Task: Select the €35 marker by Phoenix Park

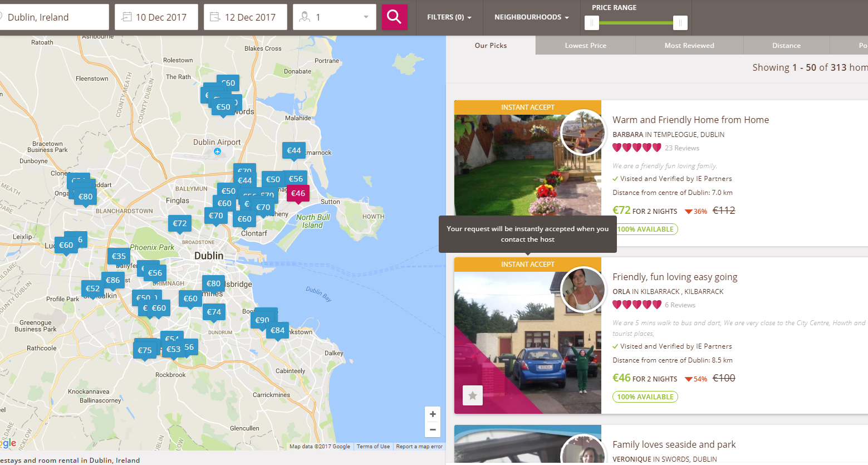Action: (119, 257)
